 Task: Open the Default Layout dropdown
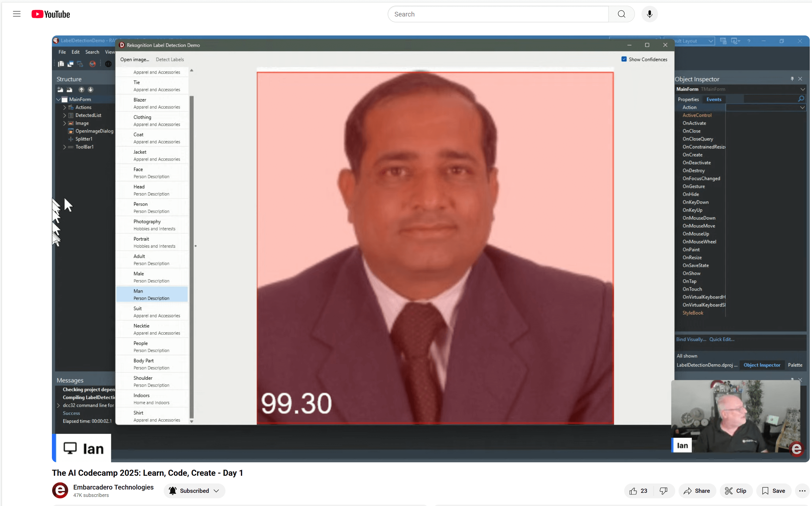pos(711,41)
